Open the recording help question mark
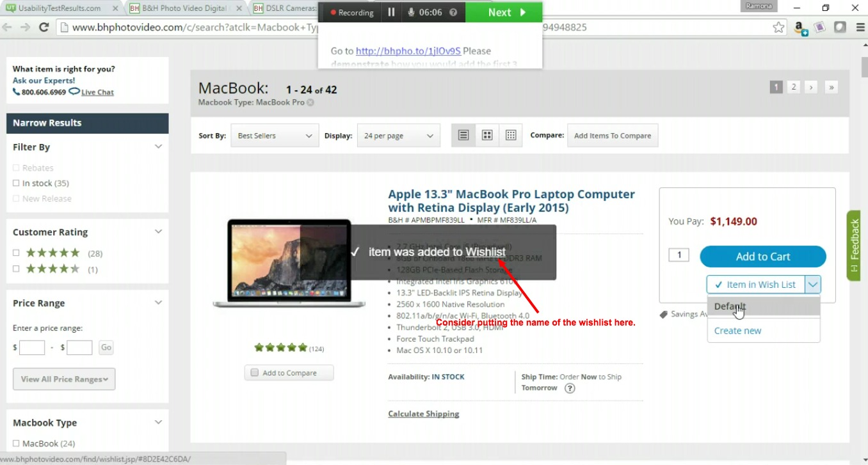Screen dimensions: 868x465 pos(453,12)
